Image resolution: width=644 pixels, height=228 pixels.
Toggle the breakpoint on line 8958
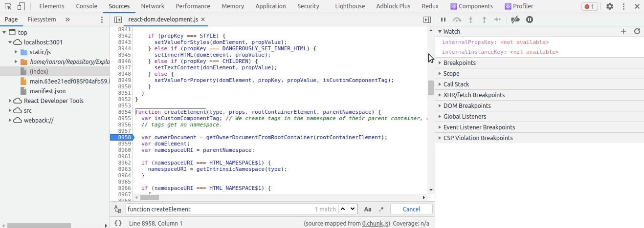pos(122,138)
